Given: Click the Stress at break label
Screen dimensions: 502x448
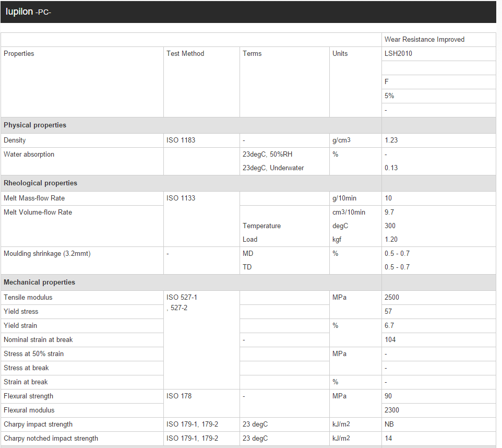Looking at the screenshot, I should pos(26,368).
